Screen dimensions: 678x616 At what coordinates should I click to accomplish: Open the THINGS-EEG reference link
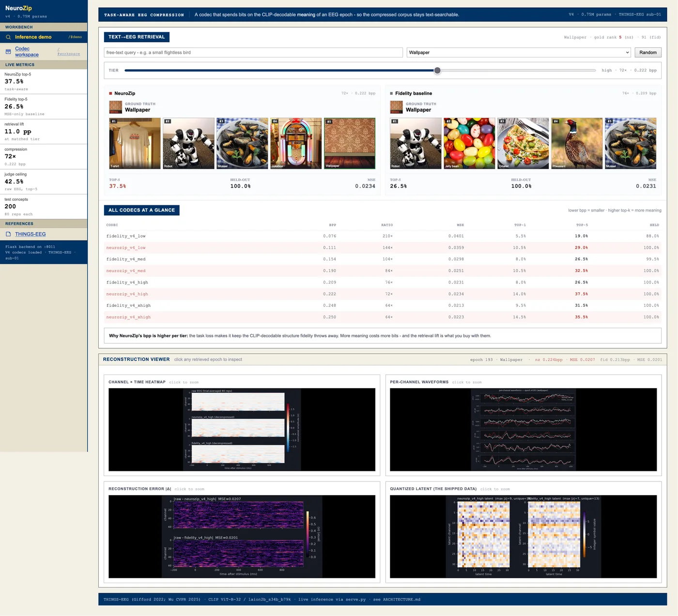point(30,234)
